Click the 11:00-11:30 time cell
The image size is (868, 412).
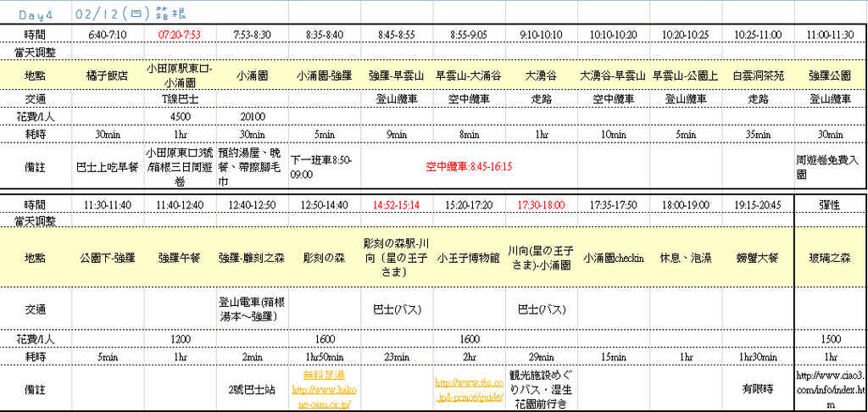pos(830,35)
